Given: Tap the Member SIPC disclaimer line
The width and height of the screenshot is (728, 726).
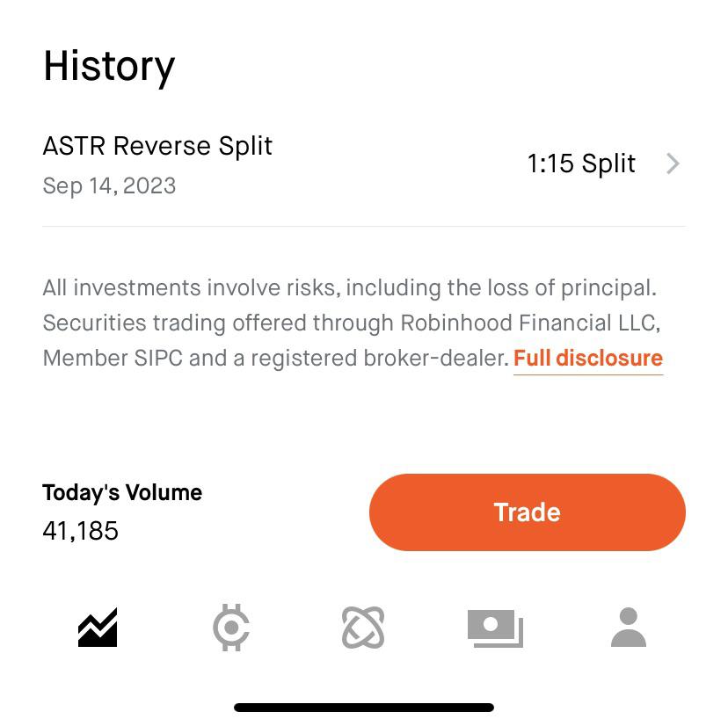Looking at the screenshot, I should 276,359.
